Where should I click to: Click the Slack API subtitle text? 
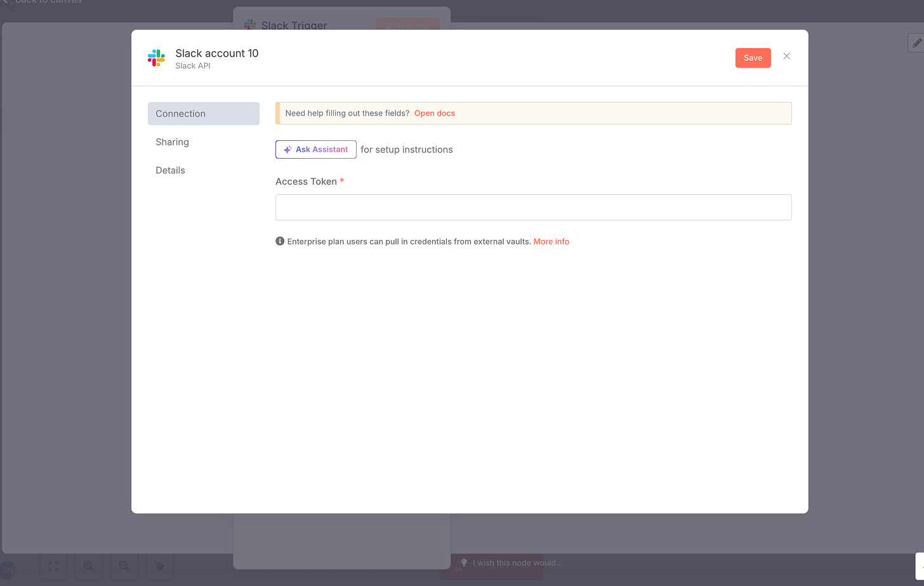click(x=193, y=66)
